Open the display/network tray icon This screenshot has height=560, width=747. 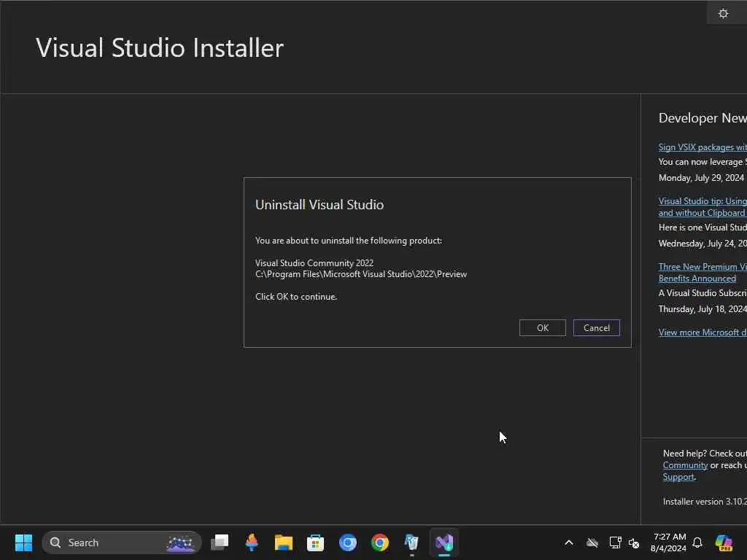tap(615, 542)
